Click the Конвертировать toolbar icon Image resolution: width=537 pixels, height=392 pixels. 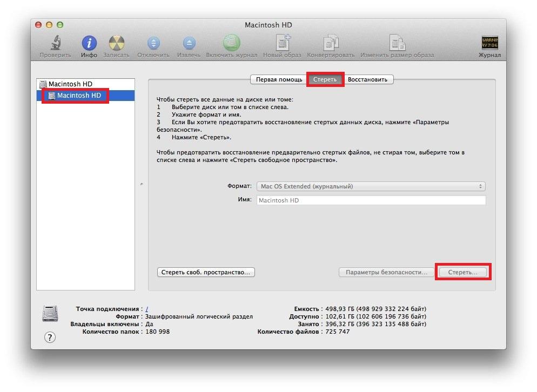pyautogui.click(x=331, y=43)
